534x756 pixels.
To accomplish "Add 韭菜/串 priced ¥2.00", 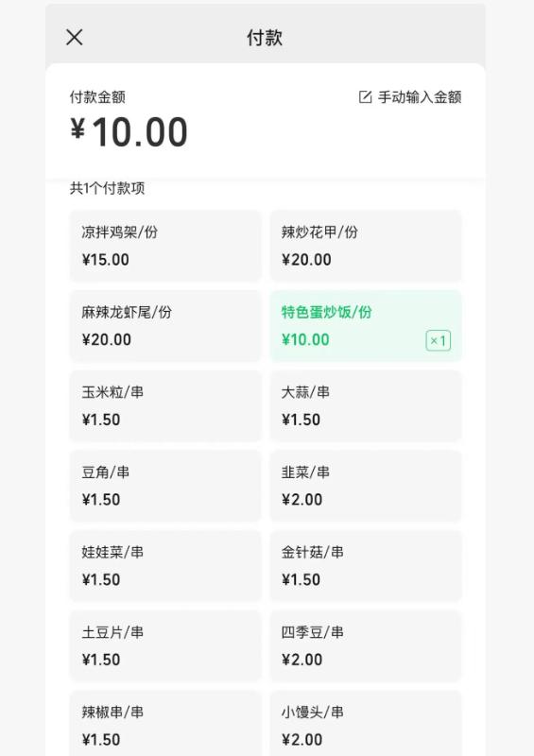I will (x=366, y=486).
